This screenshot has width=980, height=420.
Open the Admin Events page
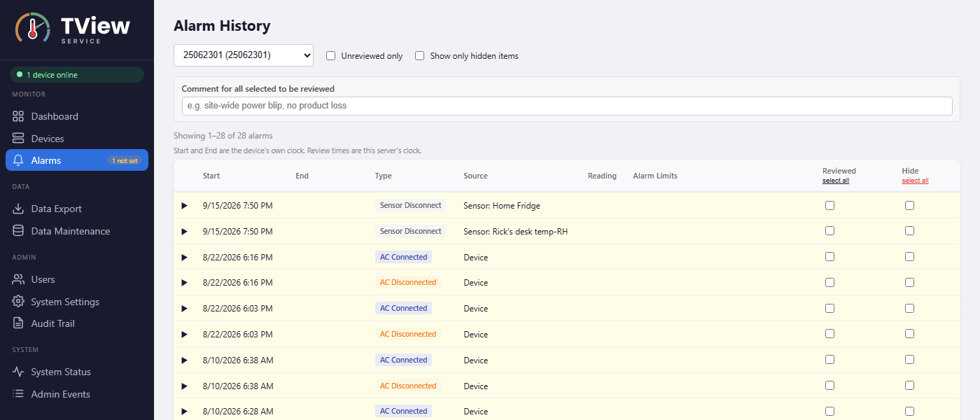(77, 394)
